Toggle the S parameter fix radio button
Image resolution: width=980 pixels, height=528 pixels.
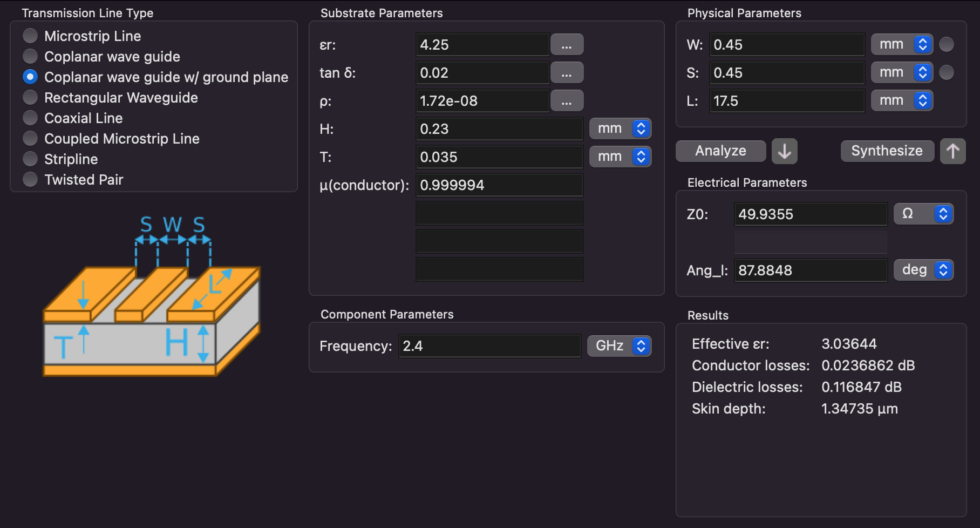(x=947, y=73)
